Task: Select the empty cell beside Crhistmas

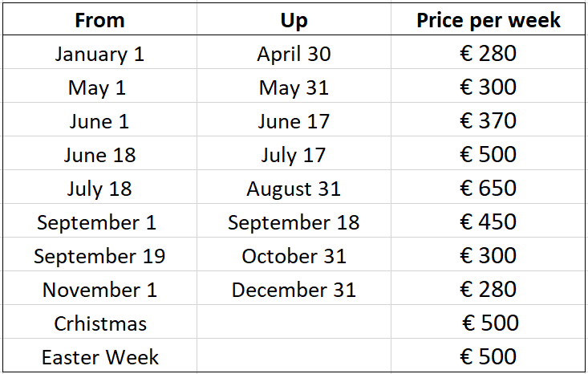Action: (x=294, y=322)
